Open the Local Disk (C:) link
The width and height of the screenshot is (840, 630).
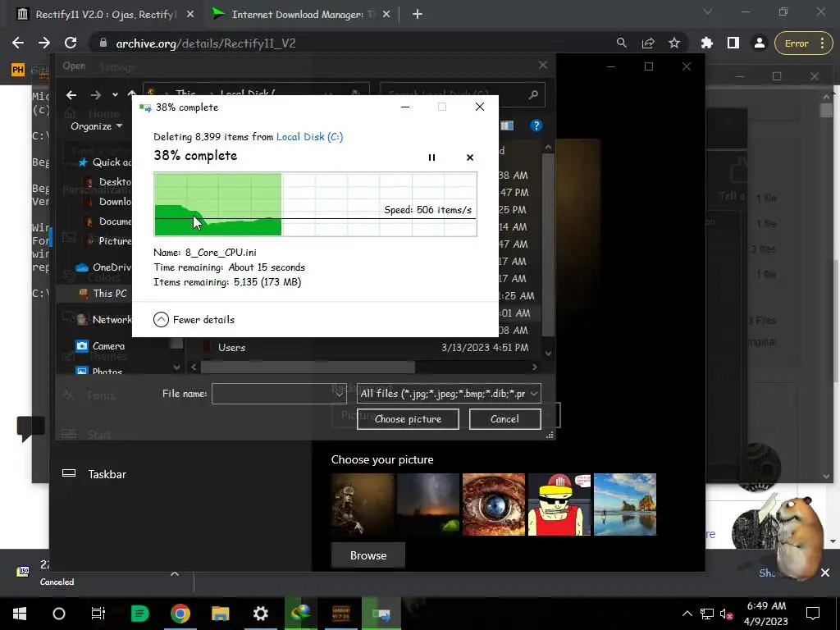309,137
